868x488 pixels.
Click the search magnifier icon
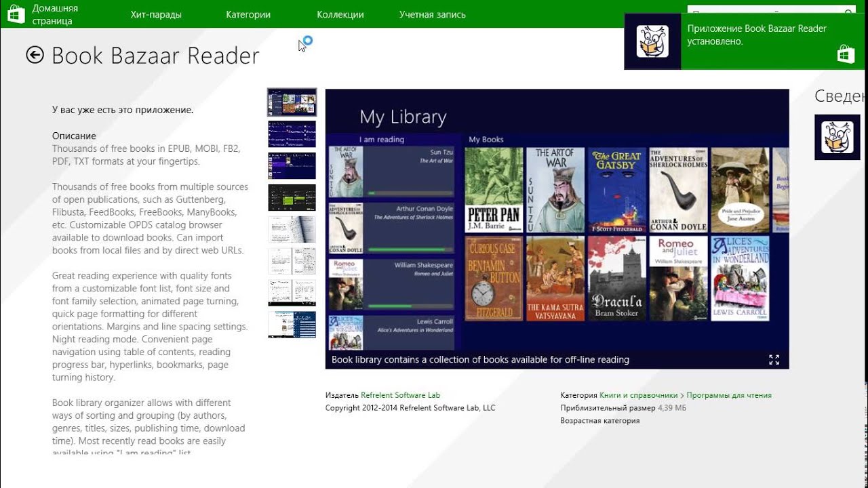(850, 12)
